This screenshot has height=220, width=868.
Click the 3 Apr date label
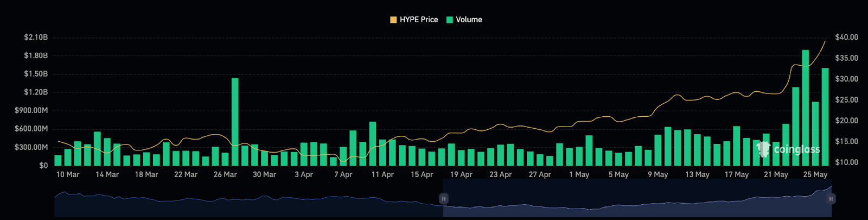click(x=304, y=174)
